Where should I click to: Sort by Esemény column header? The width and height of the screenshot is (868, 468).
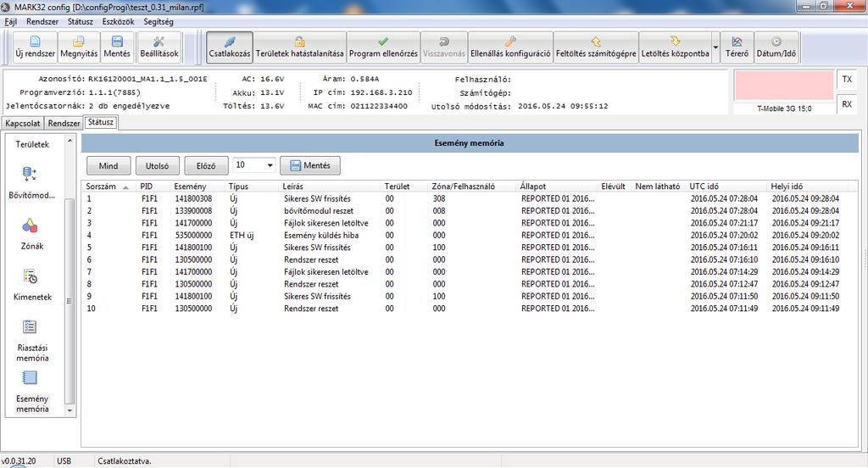coord(197,187)
